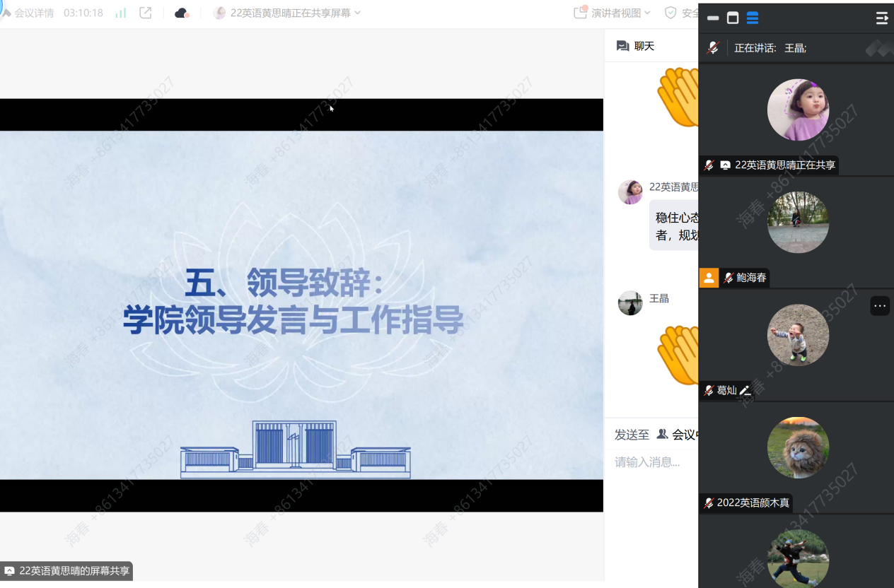The width and height of the screenshot is (894, 588).
Task: Select 2022英语颜木真's lion cat avatar
Action: [x=798, y=447]
